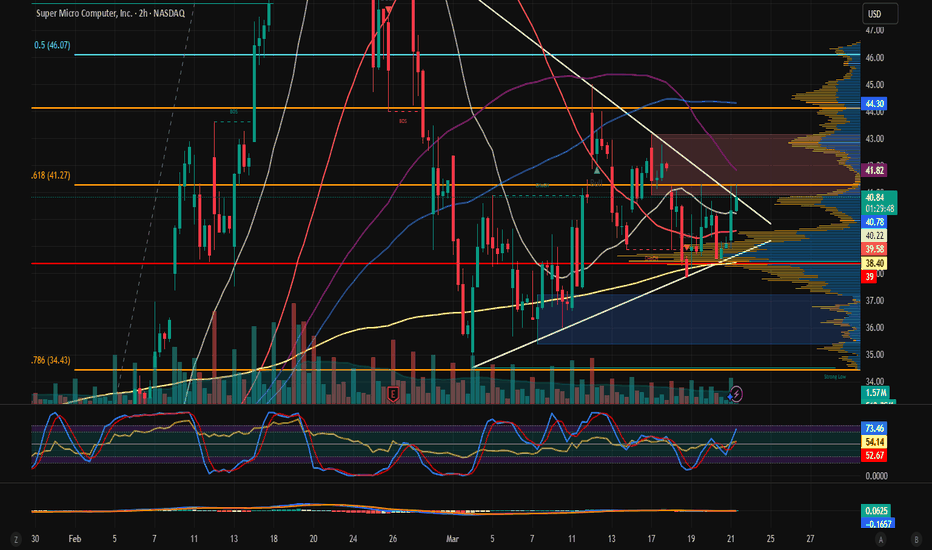Click the red E earnings marker

tap(392, 394)
